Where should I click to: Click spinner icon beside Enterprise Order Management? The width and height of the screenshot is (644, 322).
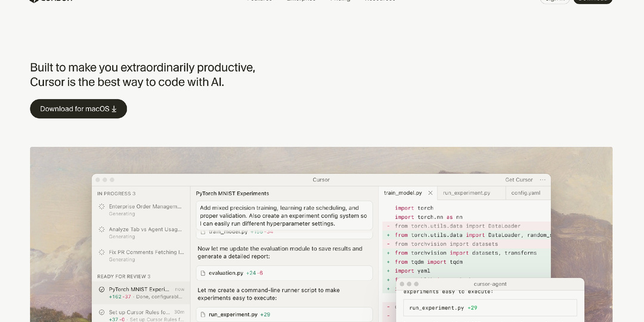[x=101, y=206]
